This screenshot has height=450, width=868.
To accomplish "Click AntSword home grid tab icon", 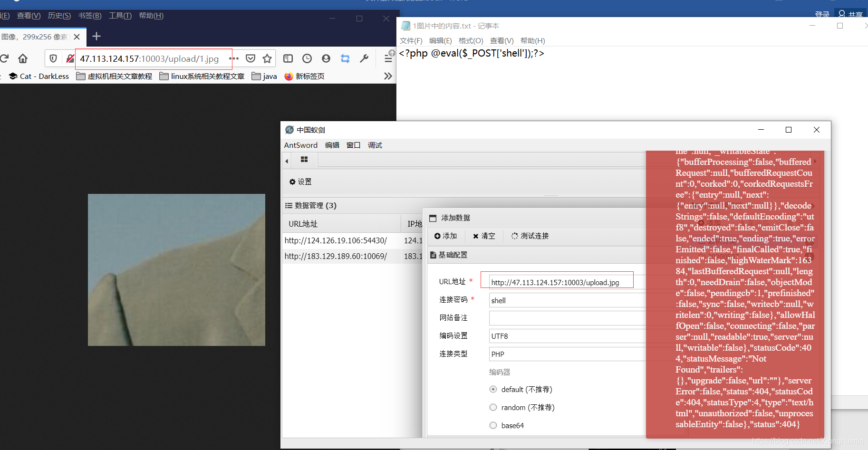I will [304, 160].
